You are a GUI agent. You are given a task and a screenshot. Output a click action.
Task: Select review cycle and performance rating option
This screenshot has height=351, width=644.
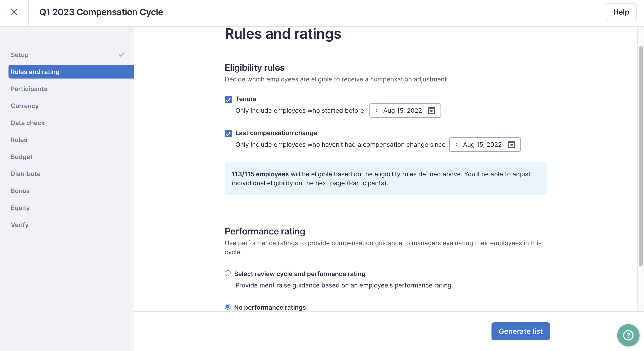pos(227,273)
